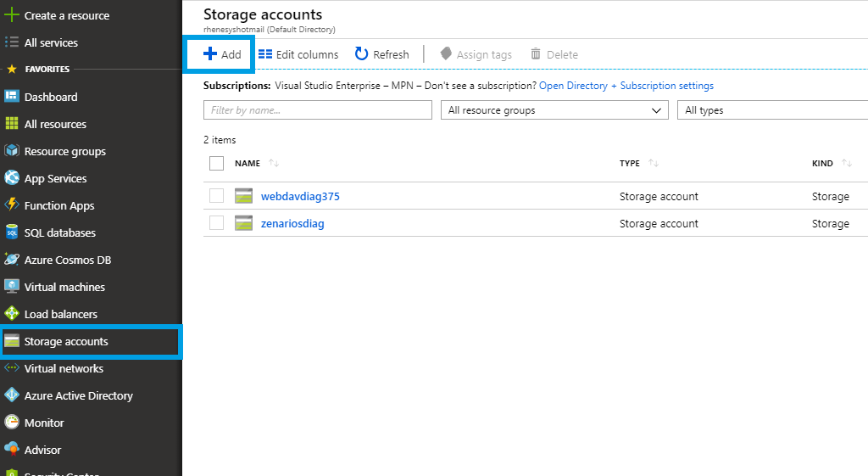Select the Function Apps lightning icon

(12, 205)
